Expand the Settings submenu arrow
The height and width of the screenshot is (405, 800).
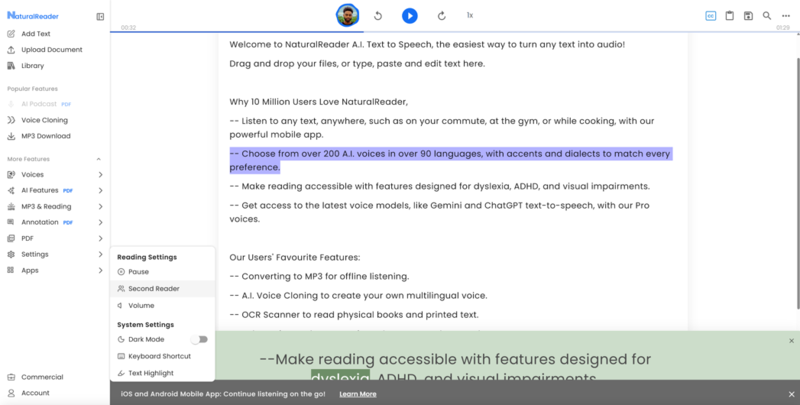coord(101,254)
